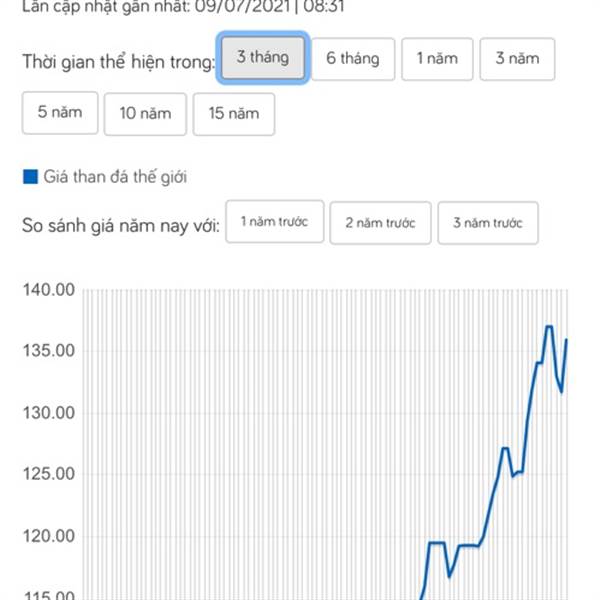Click the chart peak near 137
Image resolution: width=600 pixels, height=600 pixels.
[x=549, y=326]
